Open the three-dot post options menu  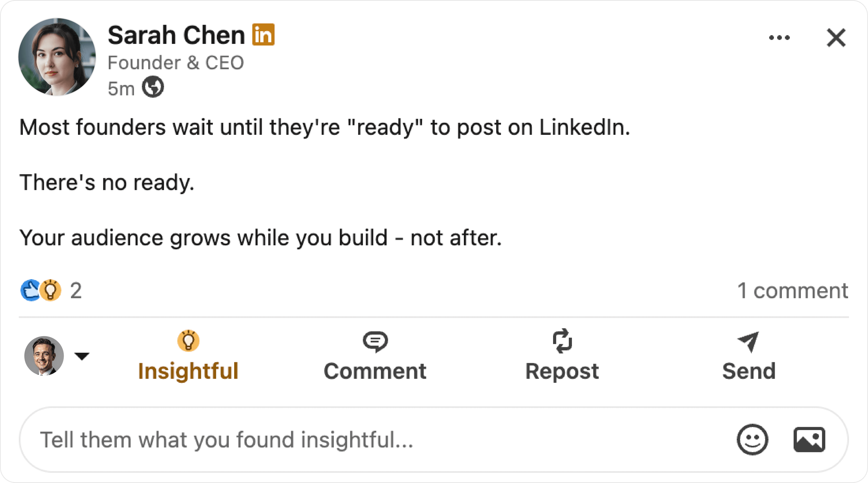(780, 38)
